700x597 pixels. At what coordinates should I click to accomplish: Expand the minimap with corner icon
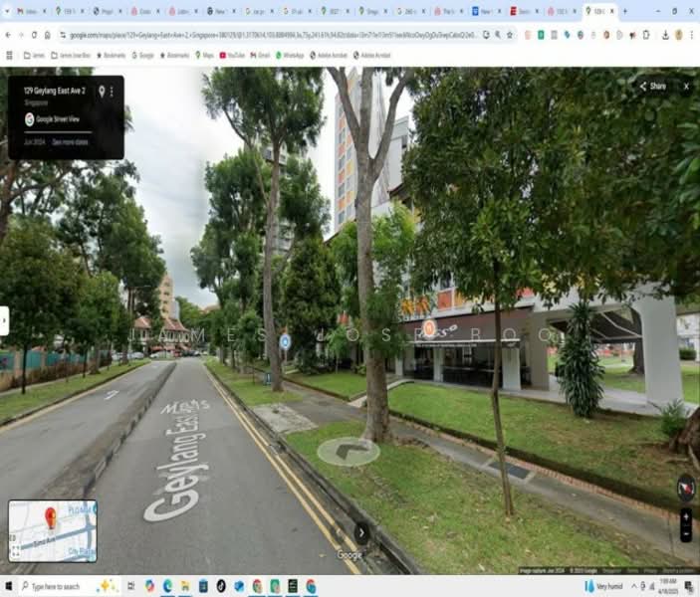(15, 552)
